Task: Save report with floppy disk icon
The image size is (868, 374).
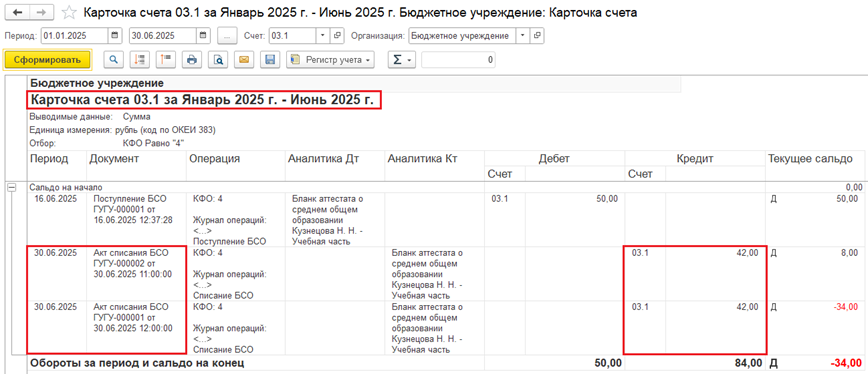Action: (x=271, y=60)
